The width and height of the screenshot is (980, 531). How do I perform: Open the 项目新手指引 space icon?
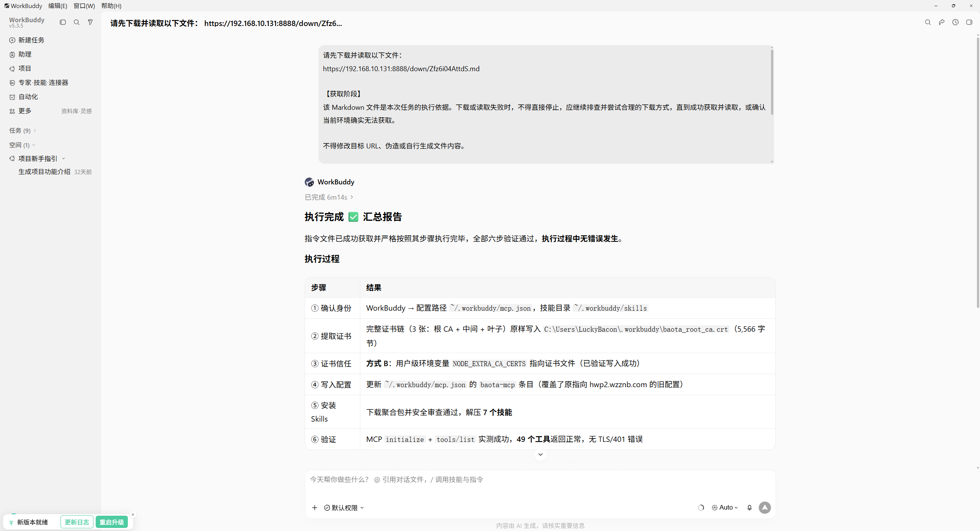pyautogui.click(x=12, y=158)
